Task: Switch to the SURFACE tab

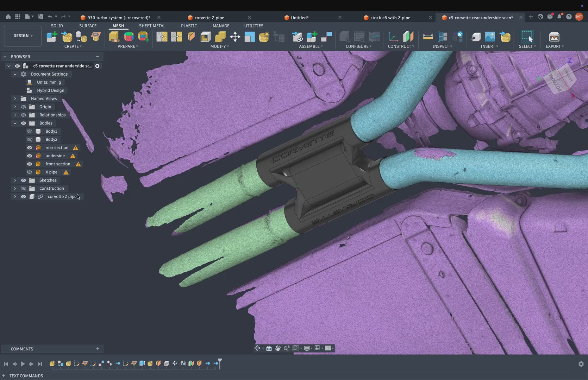Action: pos(88,26)
